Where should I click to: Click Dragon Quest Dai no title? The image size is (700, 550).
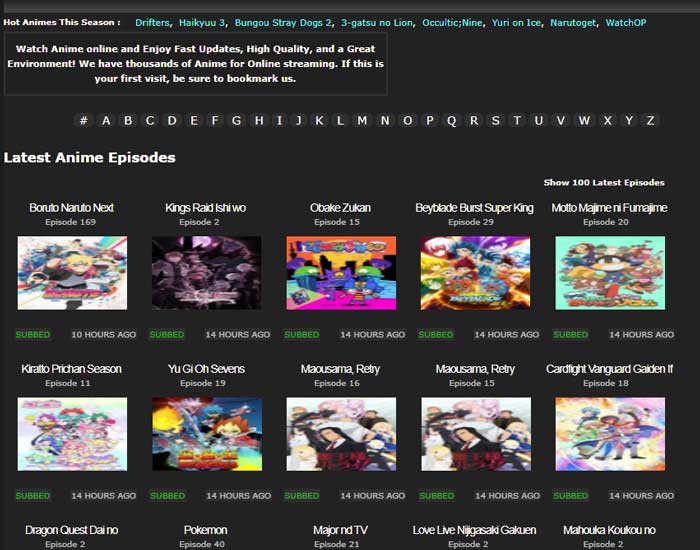pyautogui.click(x=71, y=530)
